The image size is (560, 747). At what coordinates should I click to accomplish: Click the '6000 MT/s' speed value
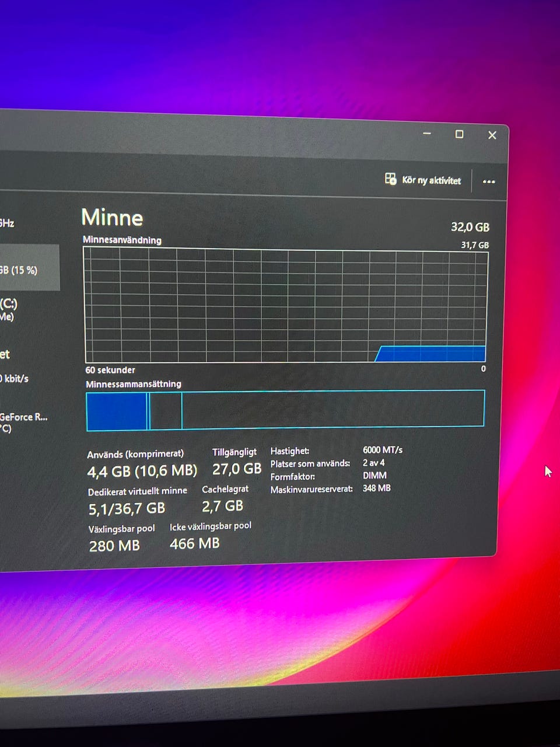pyautogui.click(x=383, y=450)
